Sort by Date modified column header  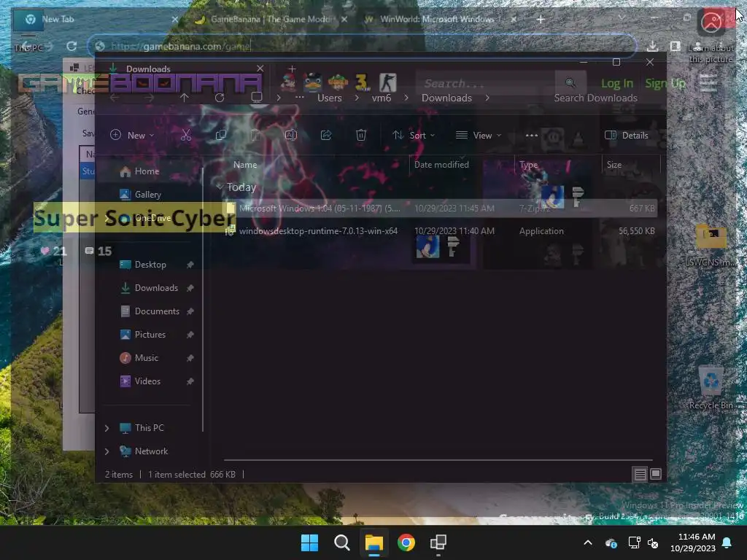click(441, 165)
